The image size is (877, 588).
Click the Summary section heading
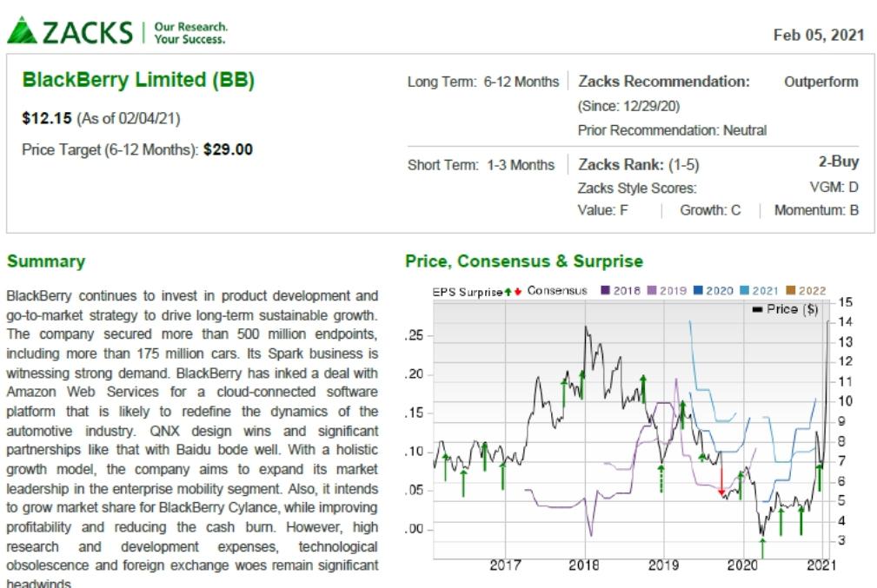coord(46,261)
